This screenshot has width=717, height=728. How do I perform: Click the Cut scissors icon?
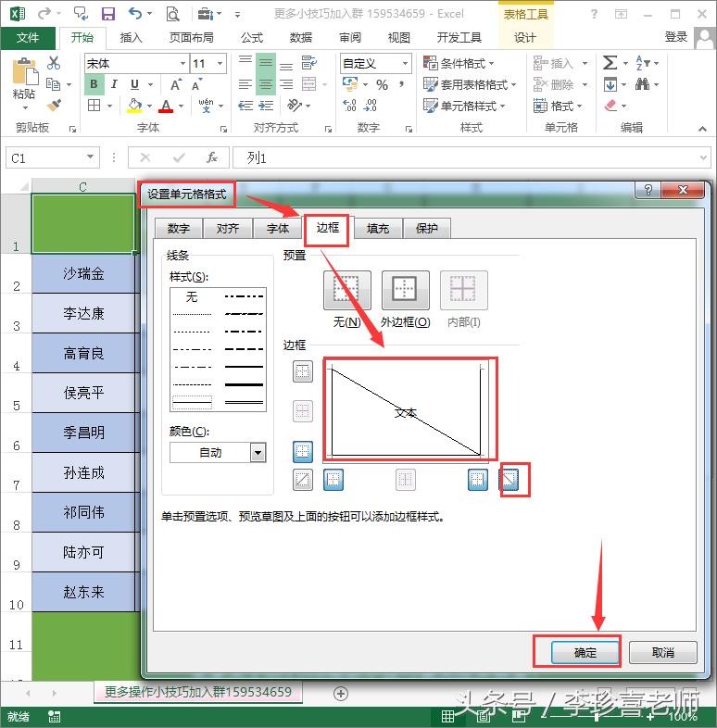coord(54,63)
